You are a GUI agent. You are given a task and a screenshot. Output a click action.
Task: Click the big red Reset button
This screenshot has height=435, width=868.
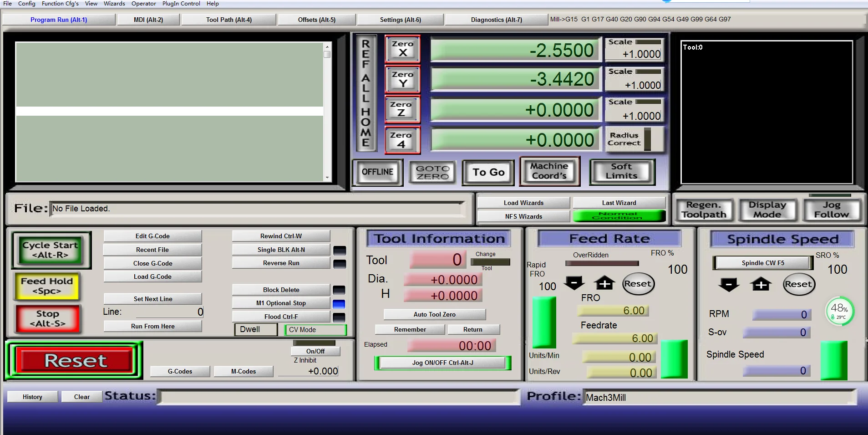tap(75, 360)
